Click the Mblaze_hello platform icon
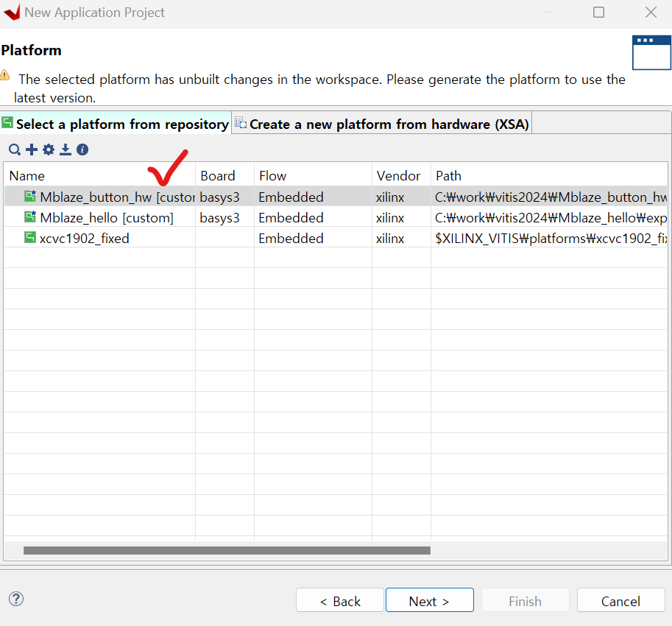The width and height of the screenshot is (672, 626). coord(30,217)
